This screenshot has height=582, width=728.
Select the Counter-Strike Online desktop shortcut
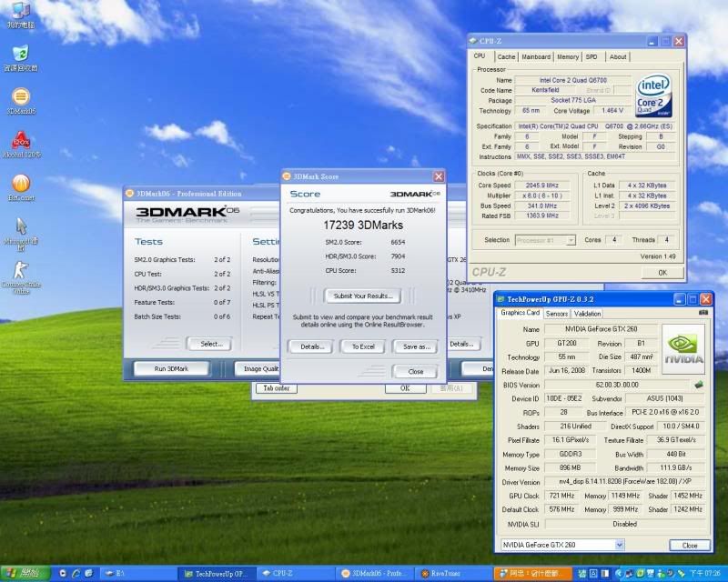point(21,277)
